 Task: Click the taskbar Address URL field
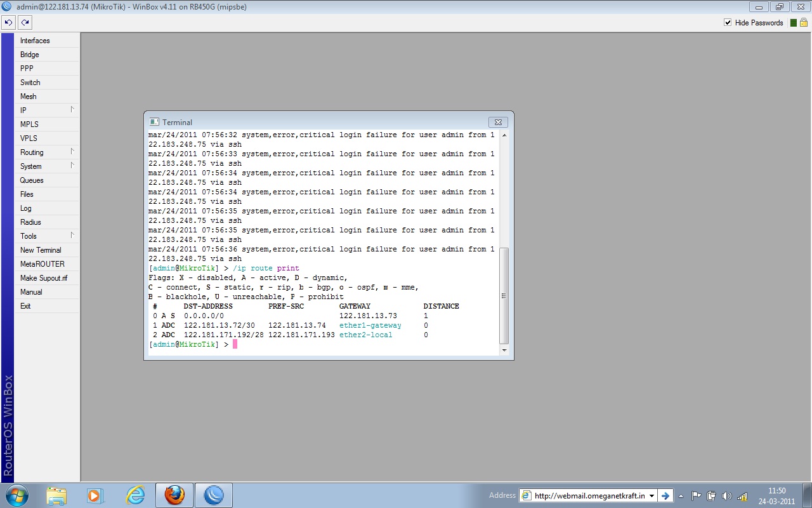click(x=584, y=496)
